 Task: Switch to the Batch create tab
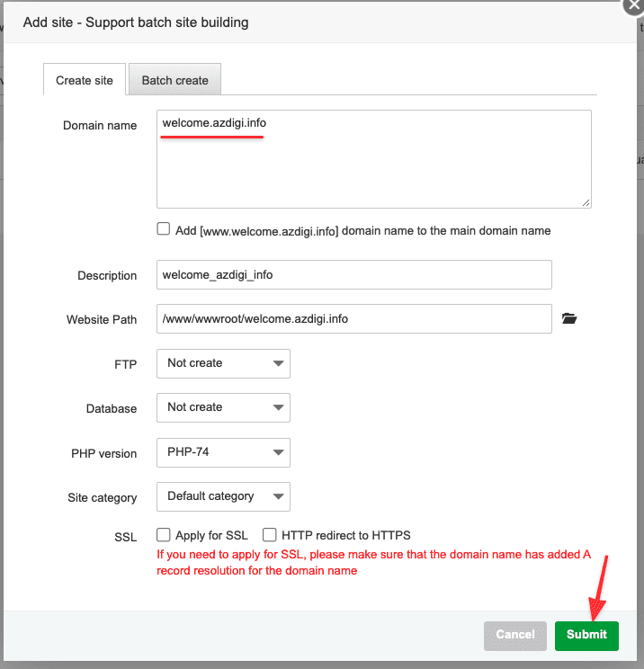(x=174, y=80)
